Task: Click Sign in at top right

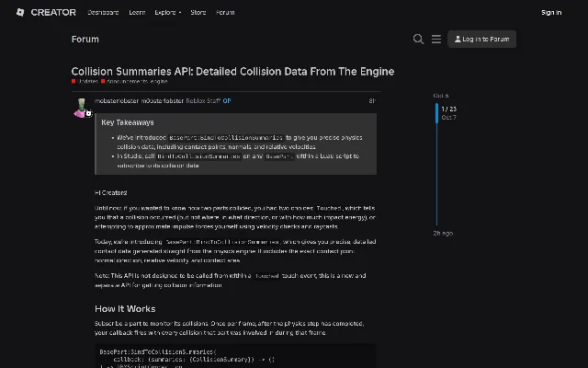Action: 551,12
